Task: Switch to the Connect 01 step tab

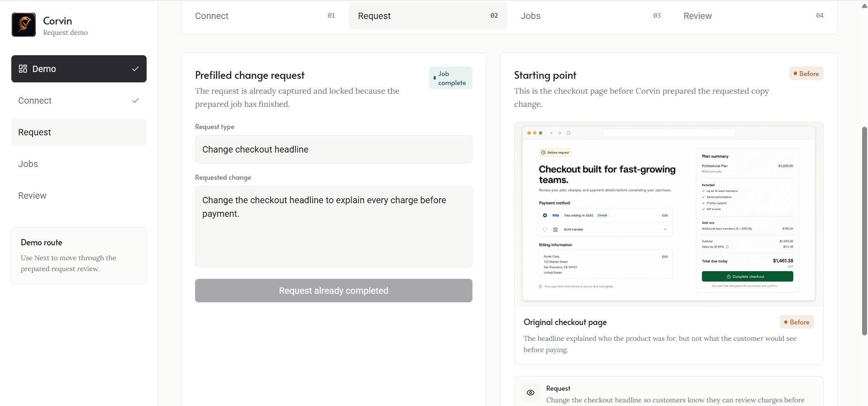Action: tap(265, 16)
